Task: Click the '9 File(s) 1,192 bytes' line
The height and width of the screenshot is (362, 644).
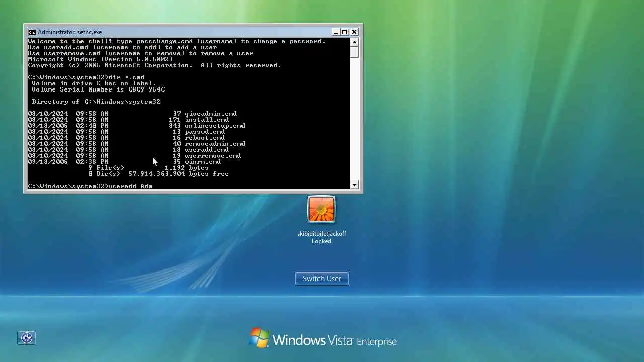Action: tap(148, 168)
